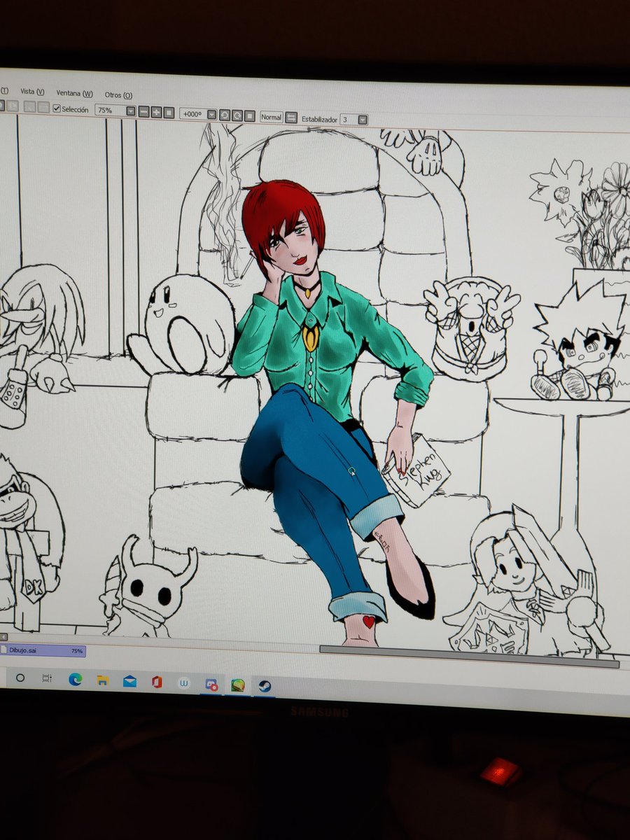Click the canvas horizontal scrollbar thumb
The width and height of the screenshot is (630, 840).
click(x=469, y=656)
